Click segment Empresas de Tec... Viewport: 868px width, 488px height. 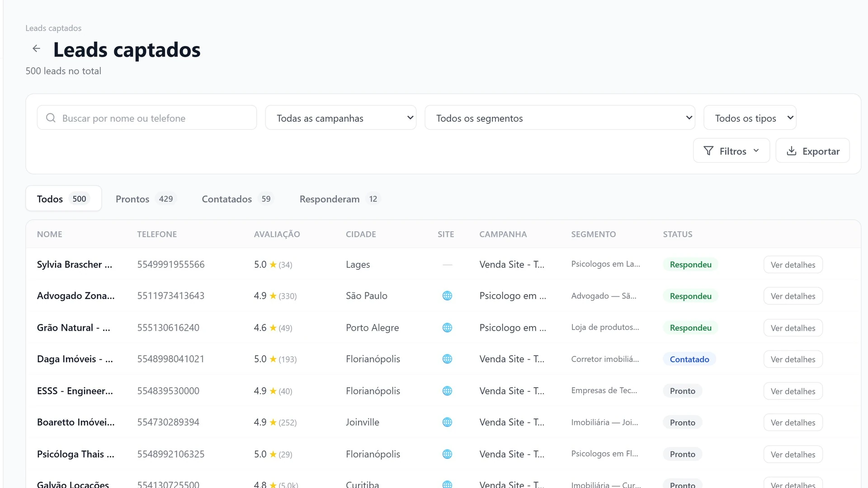(604, 390)
